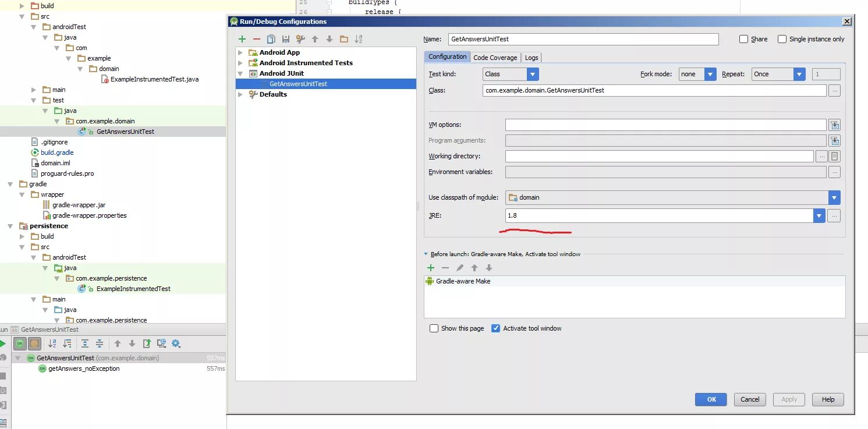Jump to the next failed test
The image size is (868, 429).
click(x=132, y=343)
